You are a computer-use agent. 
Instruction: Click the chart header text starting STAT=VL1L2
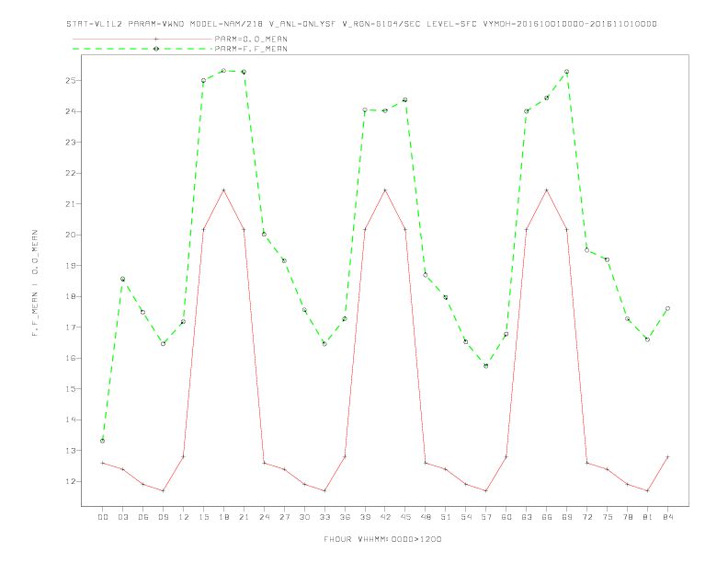[361, 24]
